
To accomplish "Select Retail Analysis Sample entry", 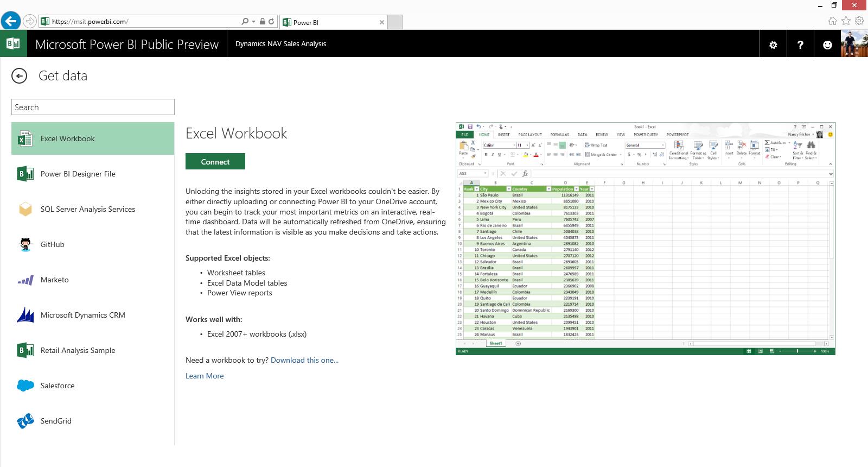I will (93, 350).
